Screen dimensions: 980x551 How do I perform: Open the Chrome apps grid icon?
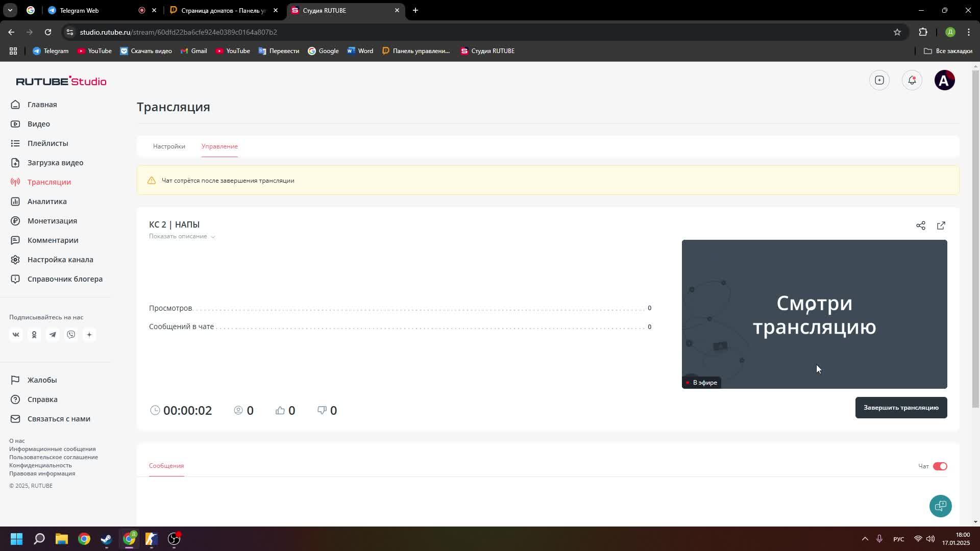pos(13,51)
